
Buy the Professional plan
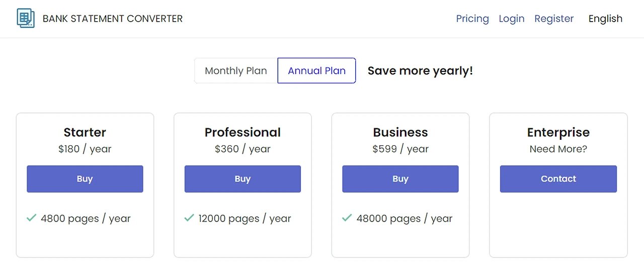coord(243,179)
